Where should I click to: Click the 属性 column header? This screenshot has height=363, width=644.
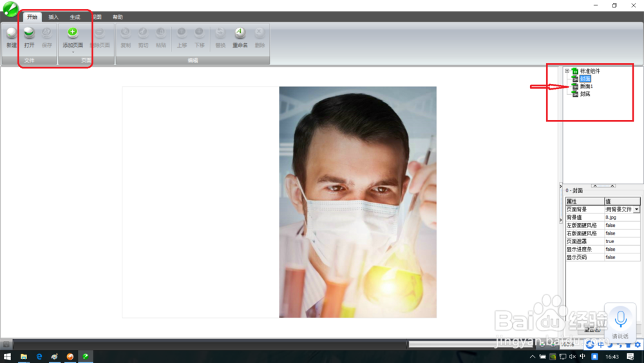tap(585, 201)
